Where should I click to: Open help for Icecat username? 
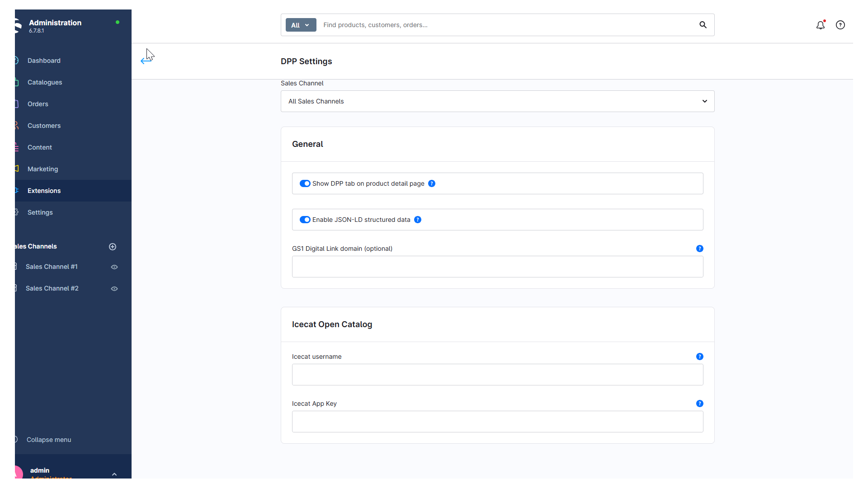click(x=699, y=357)
